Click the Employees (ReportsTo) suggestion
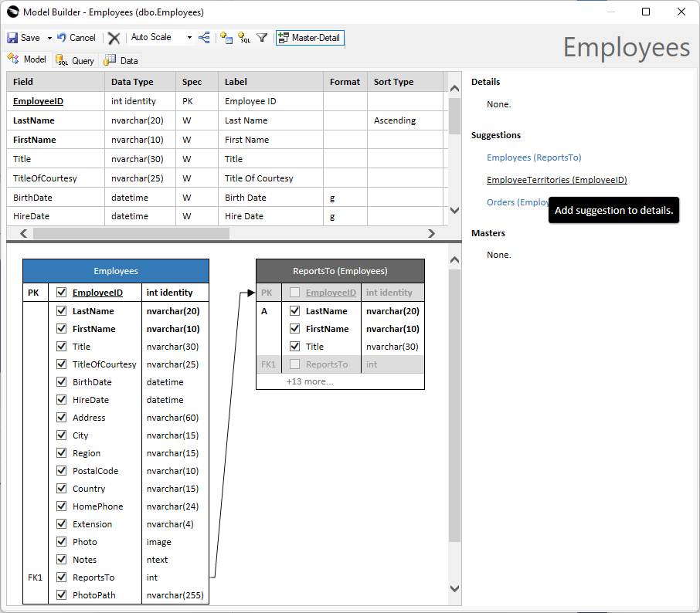The width and height of the screenshot is (700, 613). 534,157
